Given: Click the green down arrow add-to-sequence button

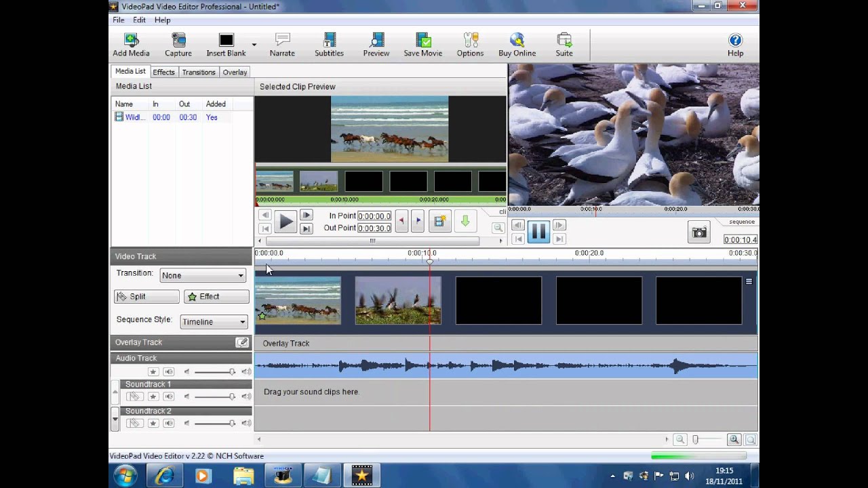Looking at the screenshot, I should point(465,221).
